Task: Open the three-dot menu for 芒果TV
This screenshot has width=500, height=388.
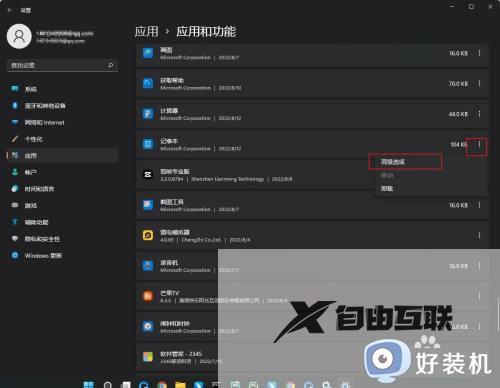Action: [479, 296]
